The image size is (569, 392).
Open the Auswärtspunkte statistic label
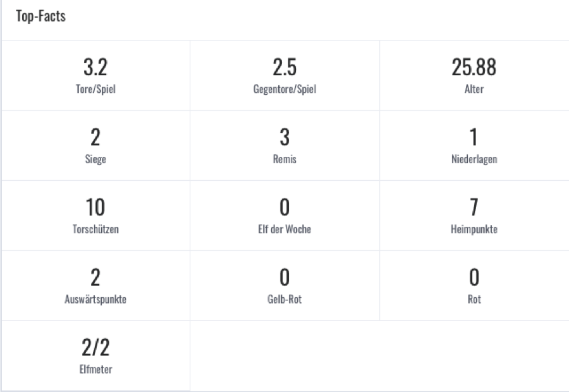95,300
